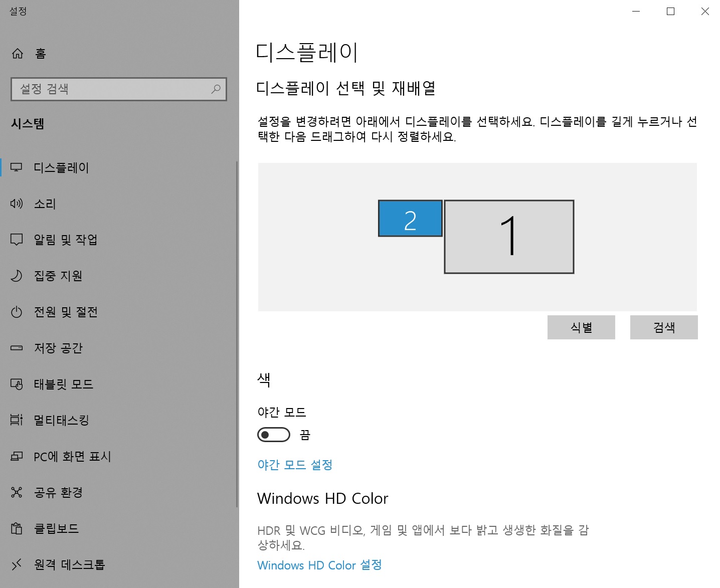Open the Windows HD Color 설정 link
Image resolution: width=720 pixels, height=588 pixels.
pyautogui.click(x=319, y=565)
